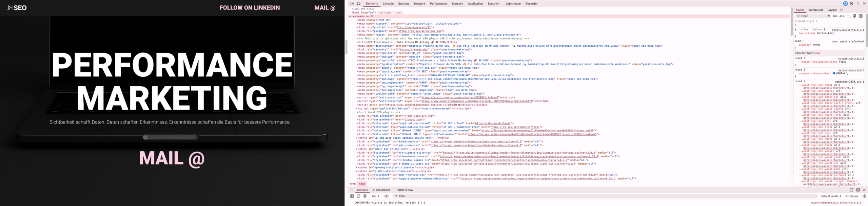Viewport: 868px width, 206px height.
Task: Expand the yoast-schema-graph script node
Action: [356, 109]
